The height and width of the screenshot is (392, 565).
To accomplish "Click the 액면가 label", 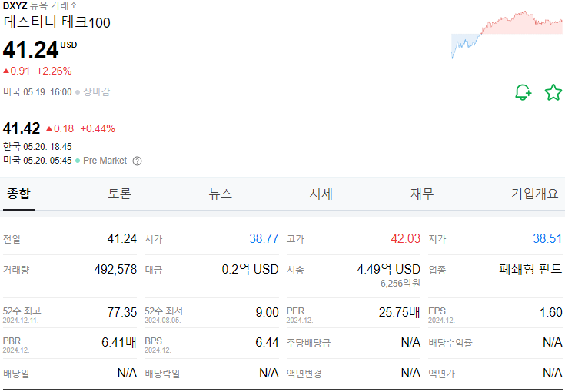I will (x=441, y=374).
